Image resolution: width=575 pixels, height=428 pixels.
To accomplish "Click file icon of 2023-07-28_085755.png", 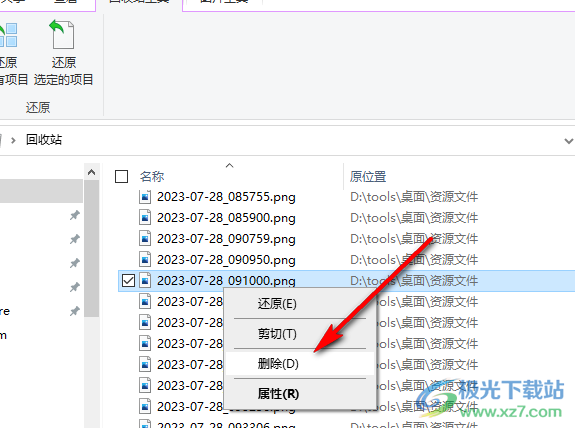I will click(145, 197).
